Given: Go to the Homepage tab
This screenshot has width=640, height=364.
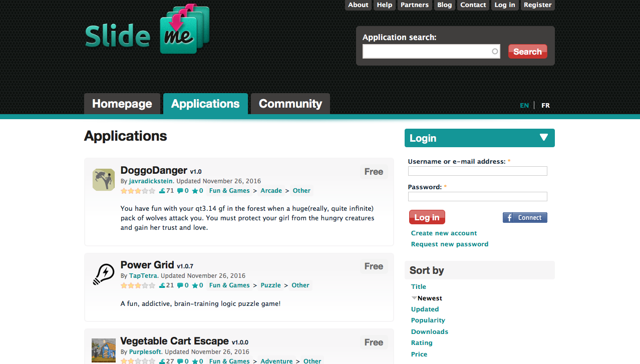Looking at the screenshot, I should (122, 104).
